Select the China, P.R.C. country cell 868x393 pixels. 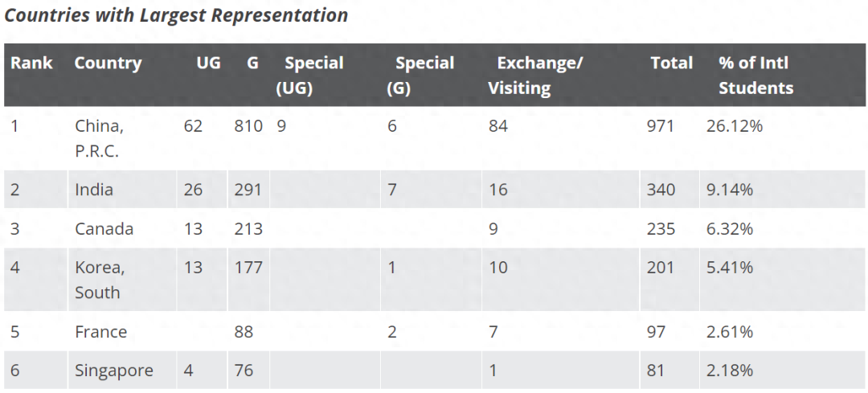coord(100,138)
